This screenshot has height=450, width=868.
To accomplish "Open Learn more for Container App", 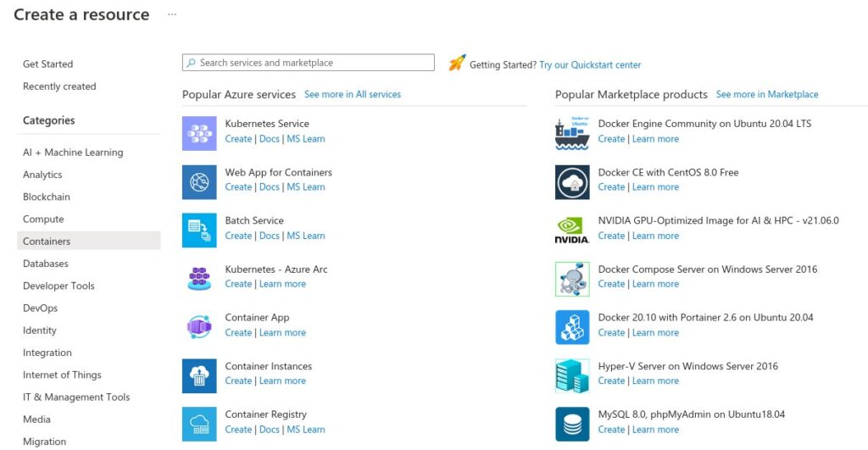I will coord(283,333).
